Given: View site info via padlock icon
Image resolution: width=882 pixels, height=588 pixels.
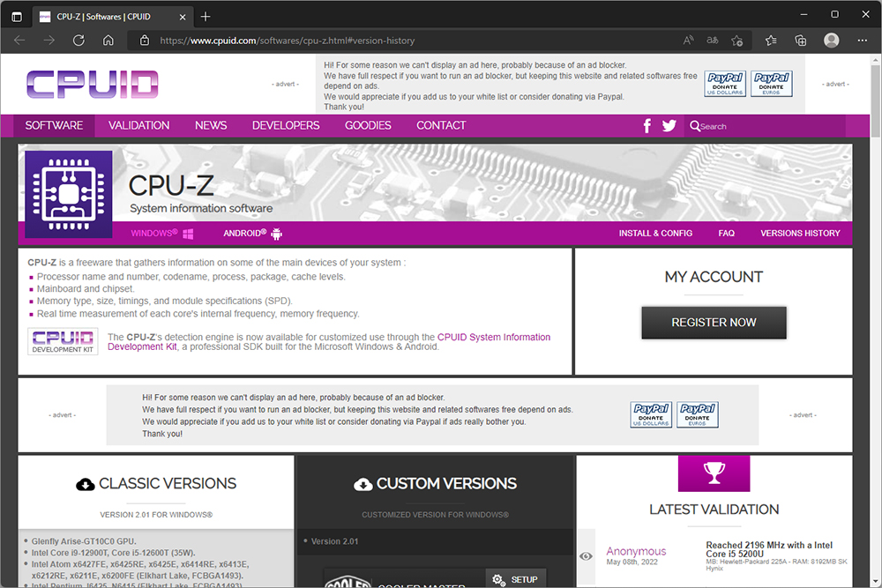Looking at the screenshot, I should 145,41.
